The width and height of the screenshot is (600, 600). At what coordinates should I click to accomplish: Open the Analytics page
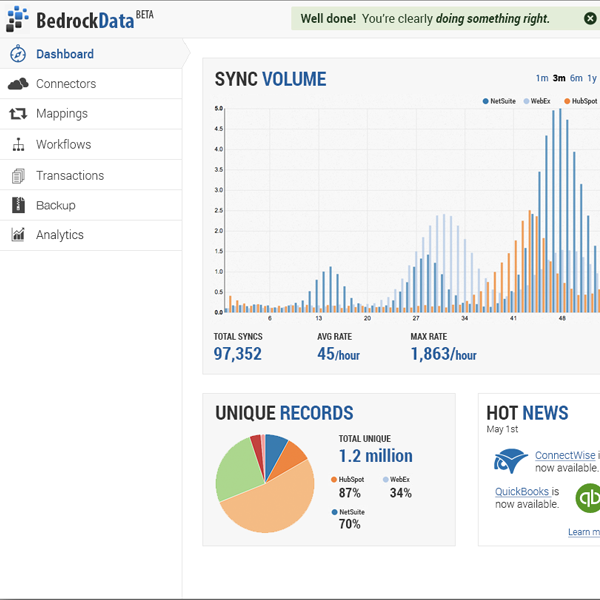[x=91, y=235]
